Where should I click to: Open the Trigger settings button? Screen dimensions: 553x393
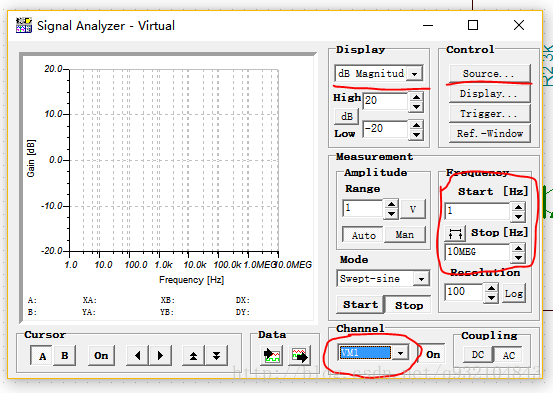coord(490,114)
